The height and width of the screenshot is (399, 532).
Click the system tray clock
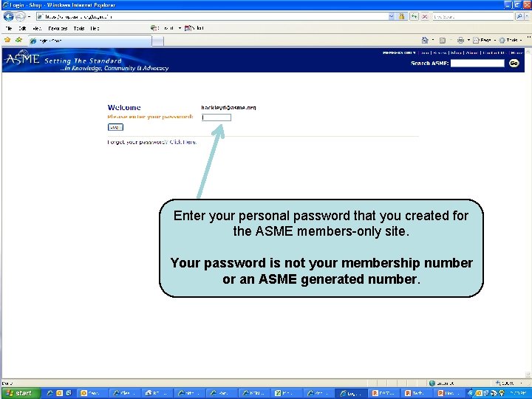(x=518, y=393)
